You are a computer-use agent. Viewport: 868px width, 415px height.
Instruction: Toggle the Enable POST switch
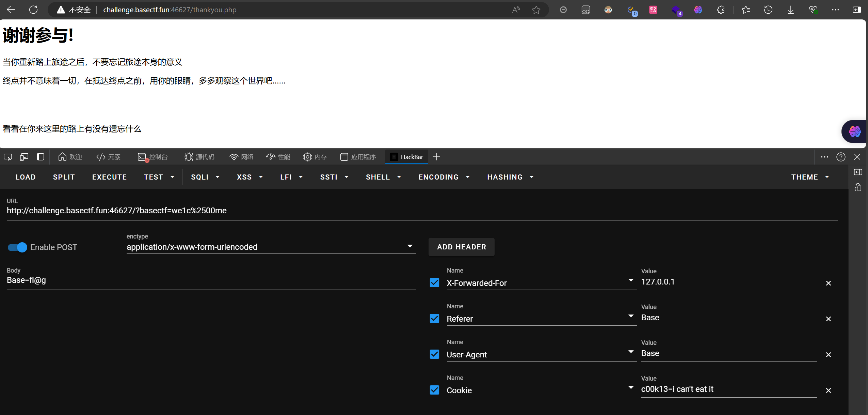(x=18, y=247)
